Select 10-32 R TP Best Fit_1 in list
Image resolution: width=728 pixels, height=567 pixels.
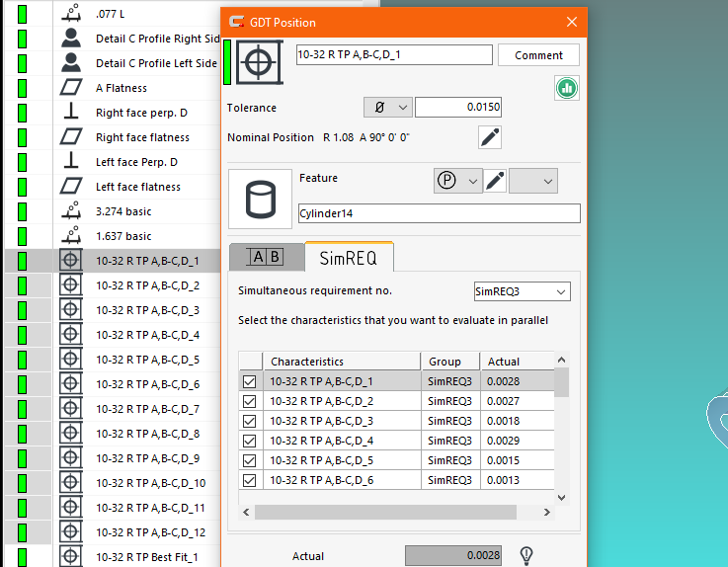pos(146,557)
